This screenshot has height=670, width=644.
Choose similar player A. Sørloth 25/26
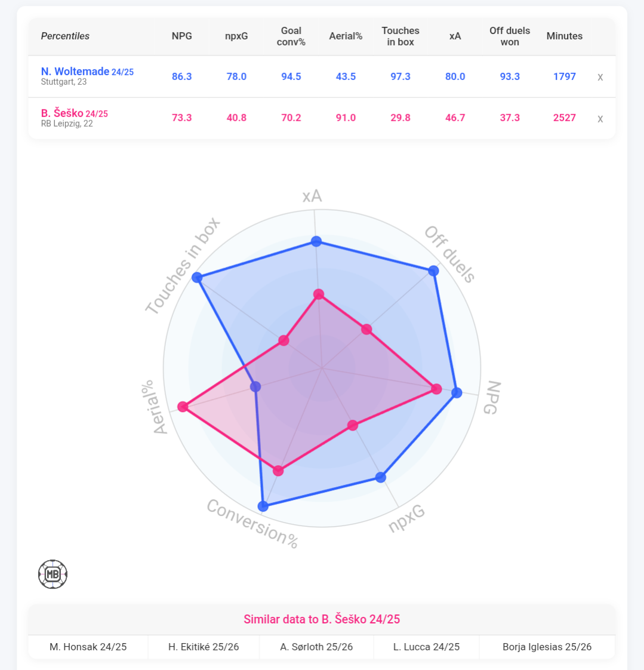(316, 647)
